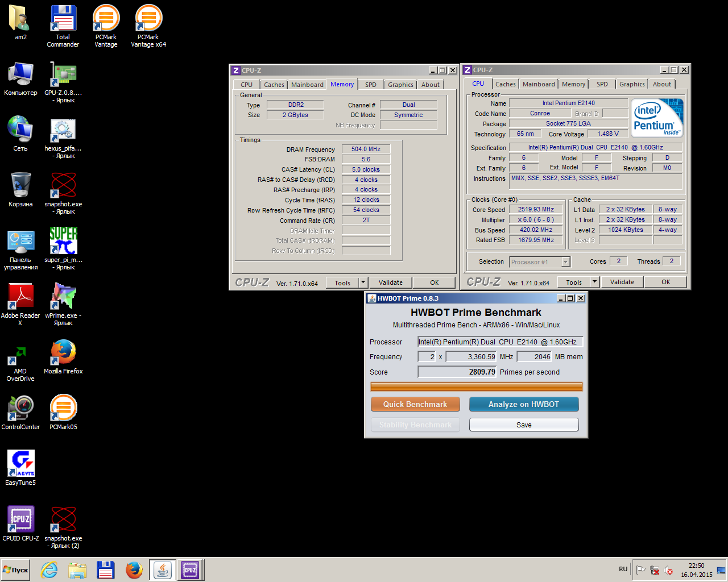Open the GPU-Z shortcut icon
This screenshot has width=728, height=582.
point(63,82)
